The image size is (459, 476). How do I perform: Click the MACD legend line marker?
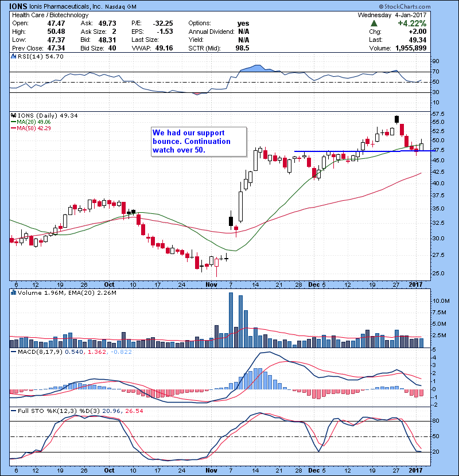(x=13, y=352)
